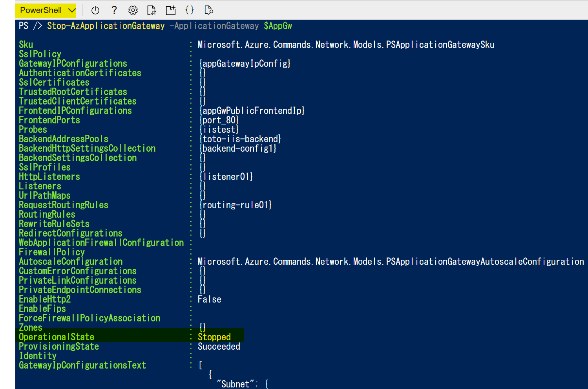Restart Cloud Shell with the power icon
The image size is (588, 389).
(x=95, y=10)
